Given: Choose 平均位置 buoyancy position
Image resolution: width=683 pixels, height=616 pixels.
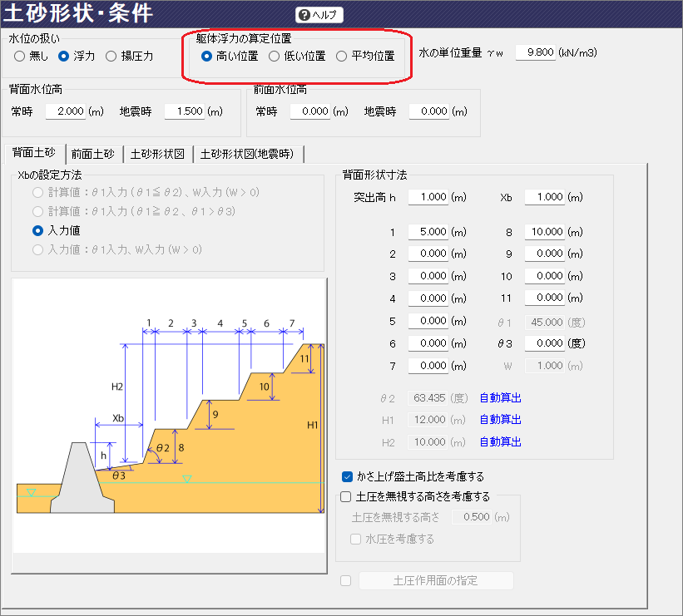Looking at the screenshot, I should 341,57.
